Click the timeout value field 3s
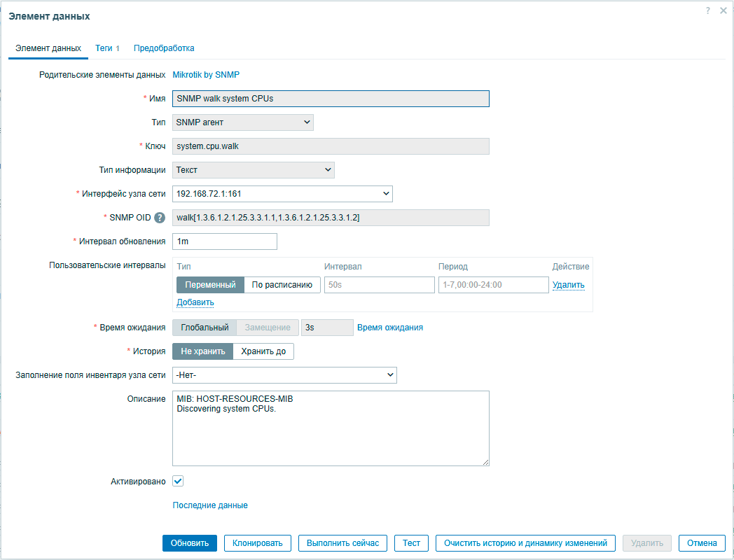This screenshot has height=560, width=734. 327,328
